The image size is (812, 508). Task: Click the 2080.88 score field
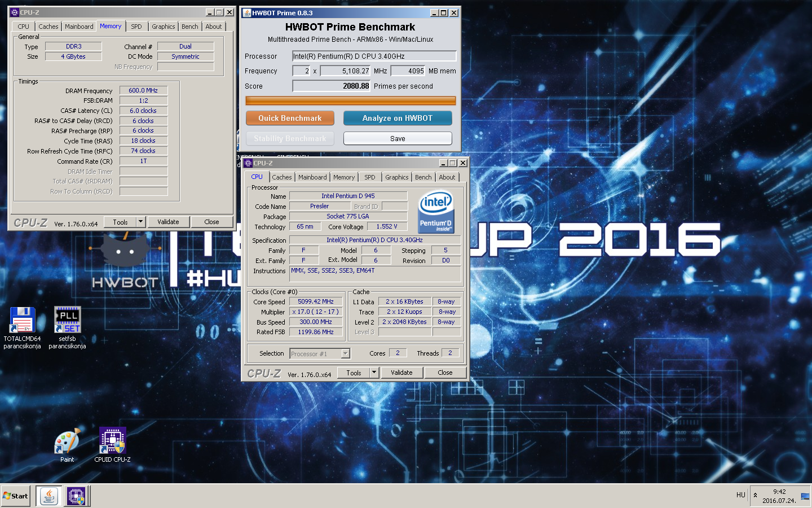tap(332, 86)
